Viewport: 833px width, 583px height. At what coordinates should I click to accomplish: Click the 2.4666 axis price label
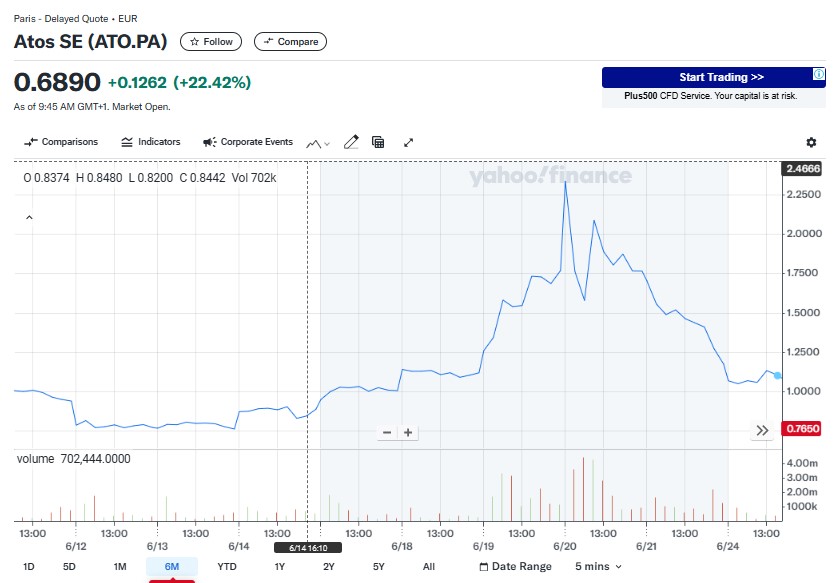click(x=803, y=168)
